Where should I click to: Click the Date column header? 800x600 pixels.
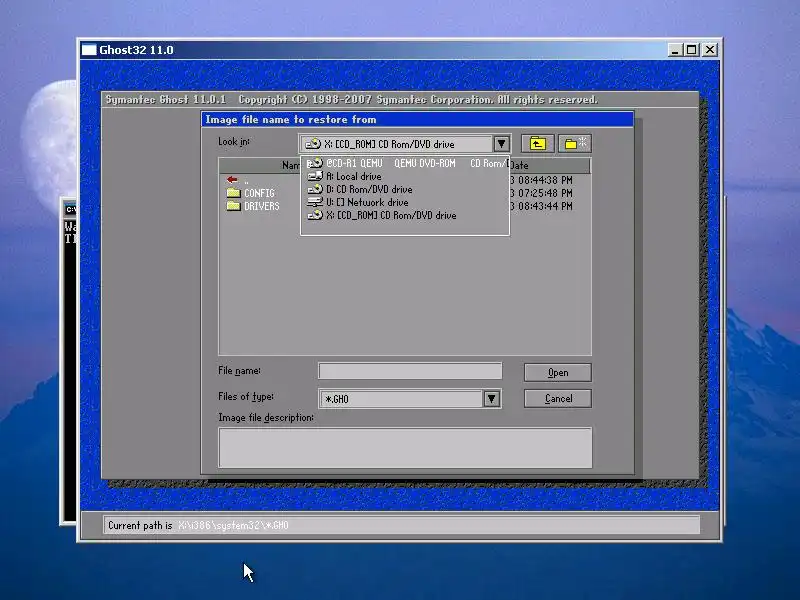(550, 165)
